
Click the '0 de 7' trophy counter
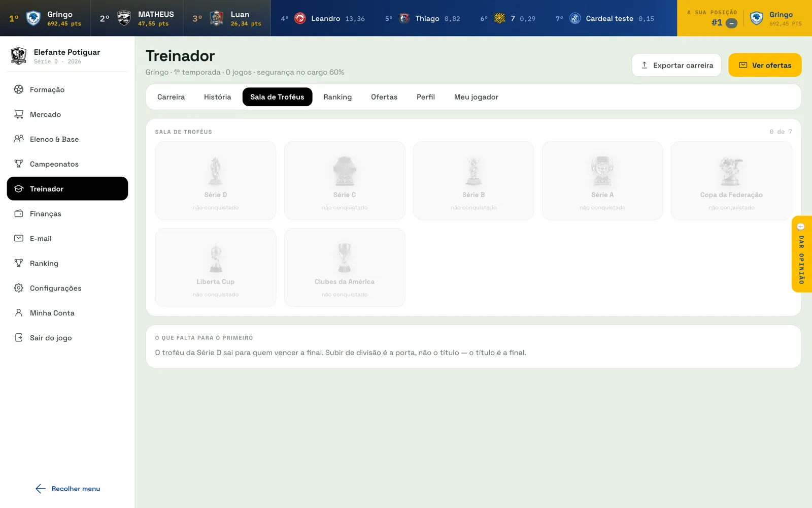(781, 132)
